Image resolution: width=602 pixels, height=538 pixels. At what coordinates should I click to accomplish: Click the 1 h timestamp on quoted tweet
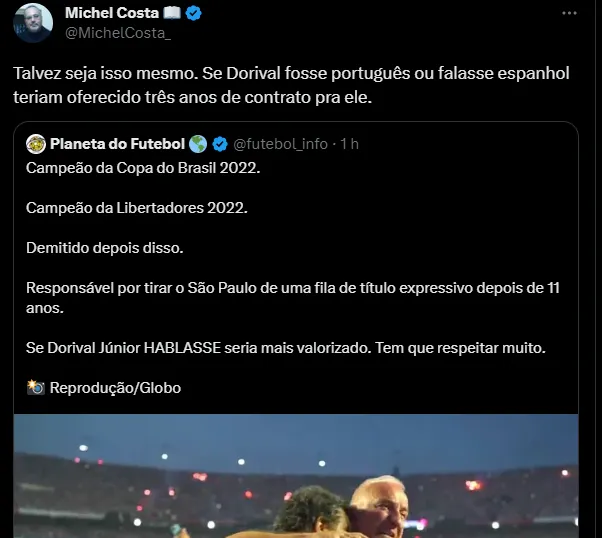[x=349, y=144]
